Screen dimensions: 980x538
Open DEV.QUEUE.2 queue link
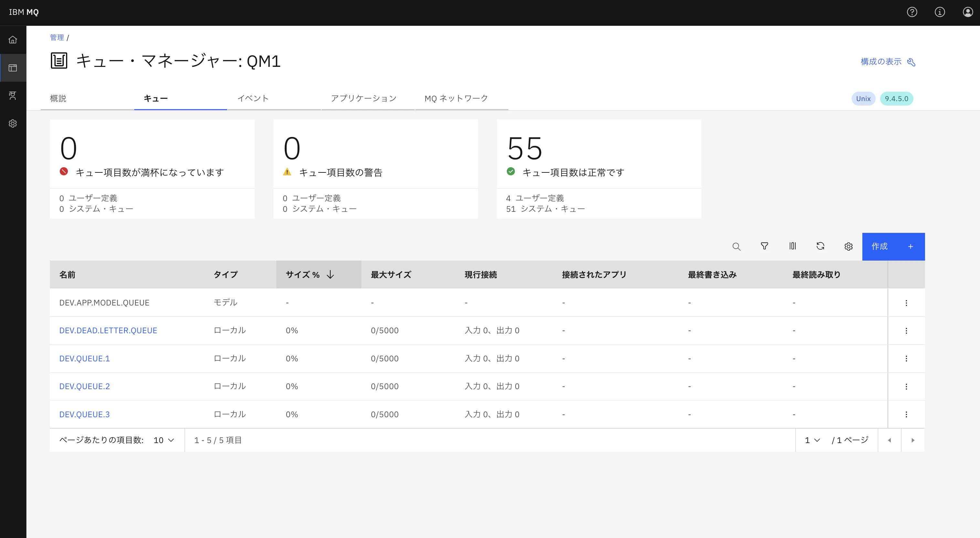pyautogui.click(x=84, y=386)
